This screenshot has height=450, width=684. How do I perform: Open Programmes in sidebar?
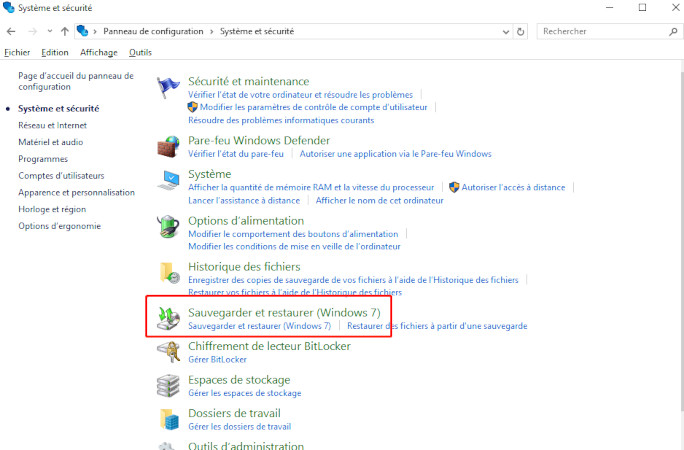click(x=43, y=159)
